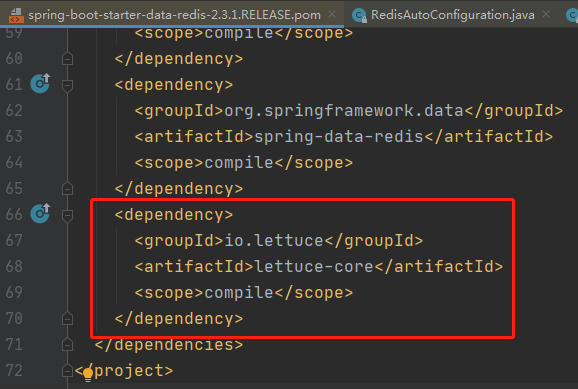Collapse the dependency block at line 61
The width and height of the screenshot is (578, 389).
(x=67, y=85)
